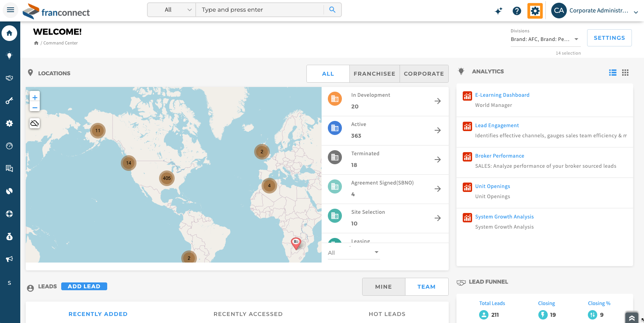Screen dimensions: 644x323
Task: Open the handshake sidebar module
Action: [9, 78]
